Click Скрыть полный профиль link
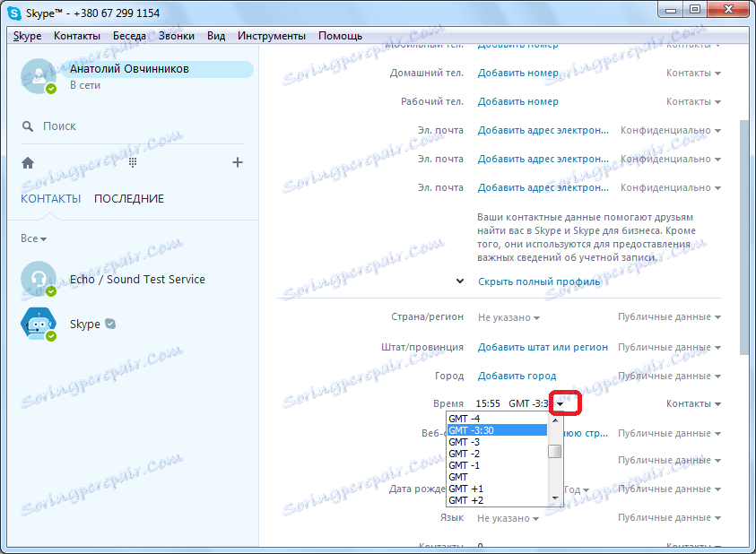 [x=539, y=281]
